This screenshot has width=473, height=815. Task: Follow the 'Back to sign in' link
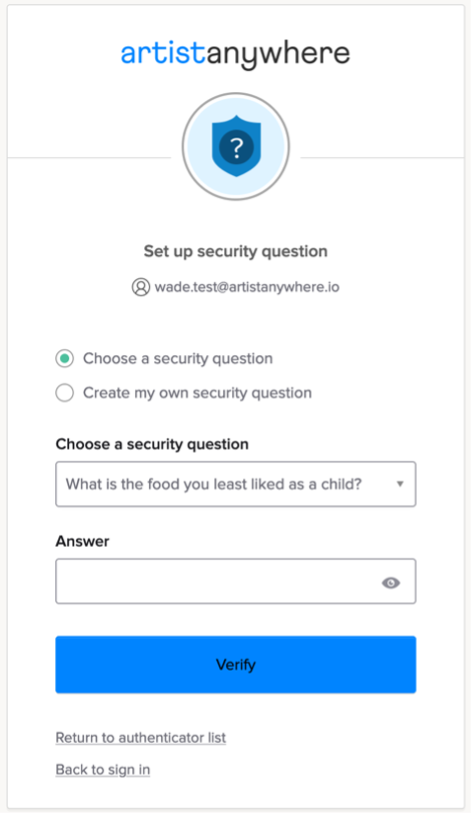[x=102, y=769]
